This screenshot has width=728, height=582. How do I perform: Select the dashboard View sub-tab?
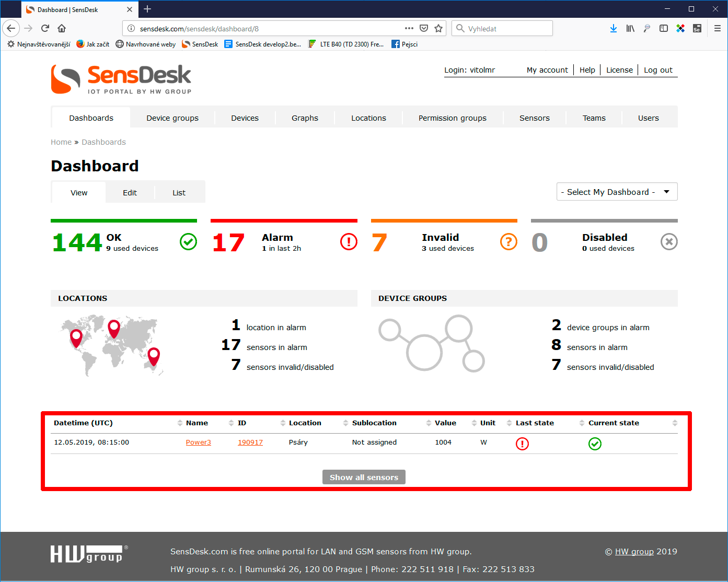pos(79,192)
